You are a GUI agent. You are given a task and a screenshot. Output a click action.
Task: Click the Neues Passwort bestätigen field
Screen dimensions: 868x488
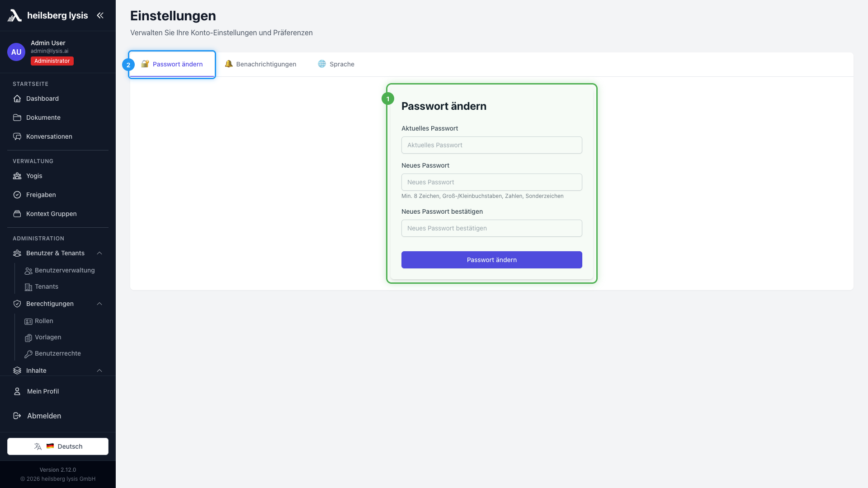click(491, 228)
